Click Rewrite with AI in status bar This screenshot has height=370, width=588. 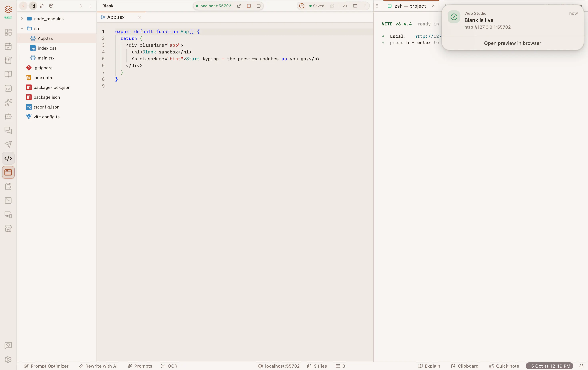98,366
